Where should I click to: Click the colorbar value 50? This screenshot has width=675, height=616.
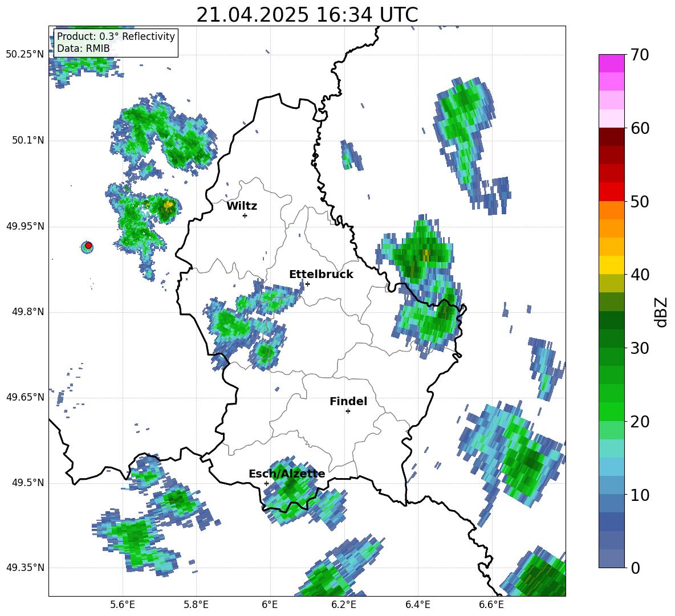(x=640, y=201)
